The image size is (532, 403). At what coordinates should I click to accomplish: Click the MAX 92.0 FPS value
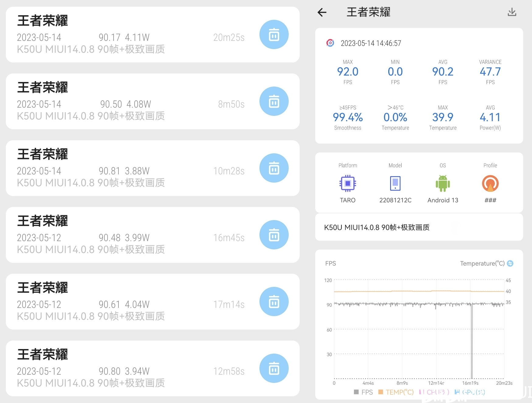click(347, 72)
